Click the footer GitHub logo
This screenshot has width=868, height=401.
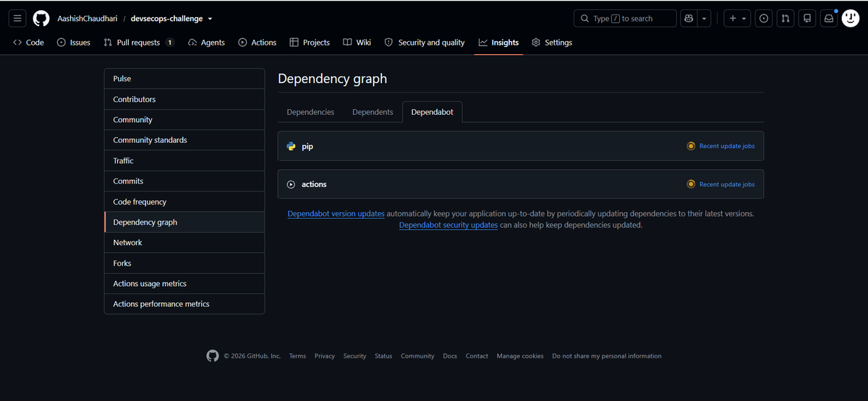pos(213,355)
